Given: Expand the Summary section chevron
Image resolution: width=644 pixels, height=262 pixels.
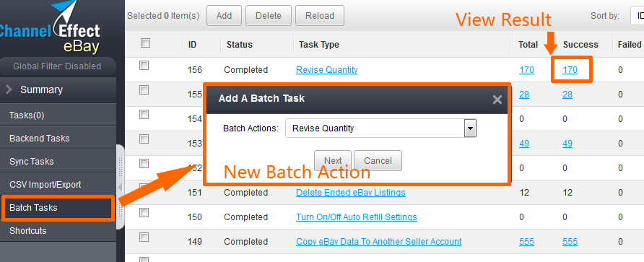Looking at the screenshot, I should pos(9,89).
